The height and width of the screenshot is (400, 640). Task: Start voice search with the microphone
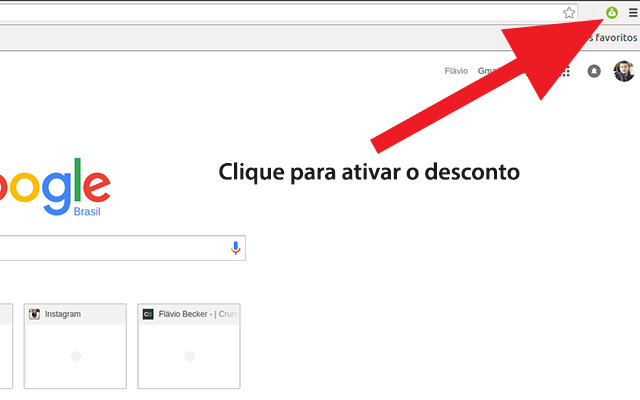pyautogui.click(x=236, y=248)
